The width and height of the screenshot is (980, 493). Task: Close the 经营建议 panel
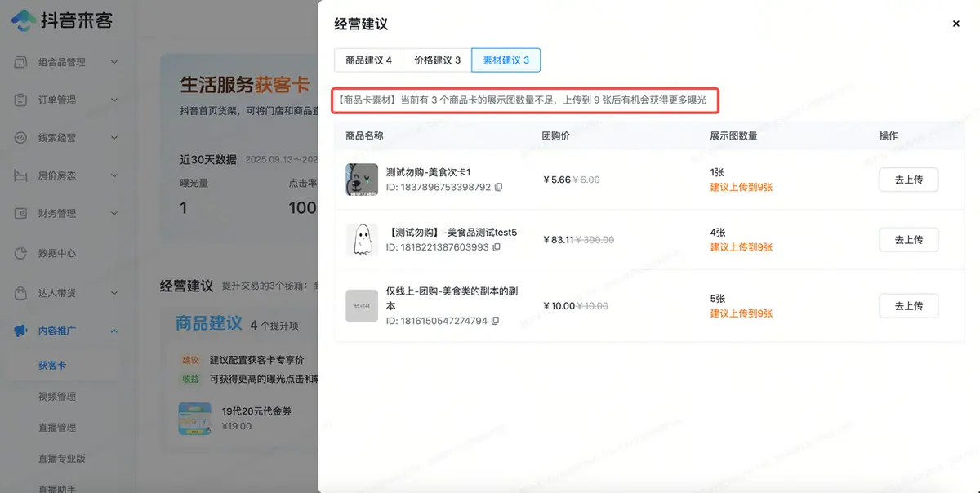coord(956,24)
